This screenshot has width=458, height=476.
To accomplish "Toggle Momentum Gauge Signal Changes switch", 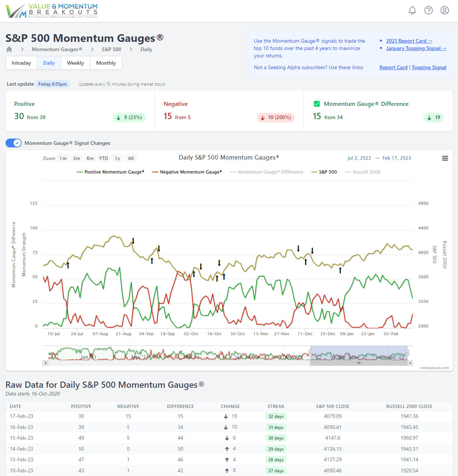I will coord(14,143).
